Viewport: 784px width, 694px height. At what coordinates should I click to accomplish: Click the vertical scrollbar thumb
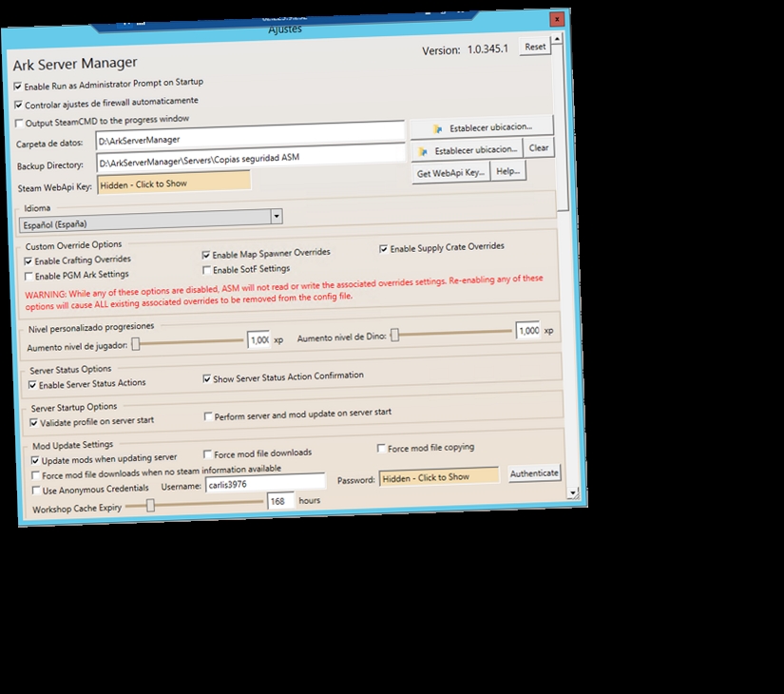pos(561,126)
